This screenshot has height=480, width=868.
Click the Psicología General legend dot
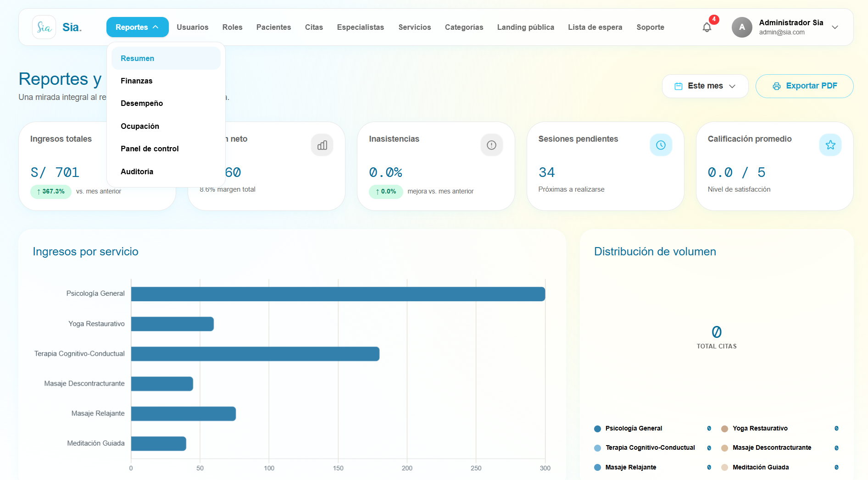[x=597, y=429]
